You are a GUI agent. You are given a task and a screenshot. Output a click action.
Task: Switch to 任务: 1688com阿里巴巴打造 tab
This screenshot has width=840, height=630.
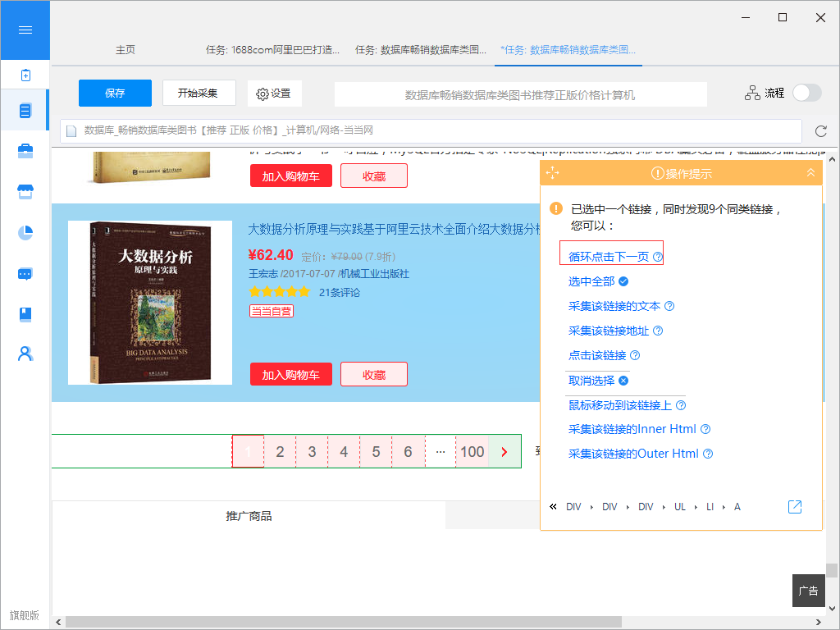(x=272, y=50)
